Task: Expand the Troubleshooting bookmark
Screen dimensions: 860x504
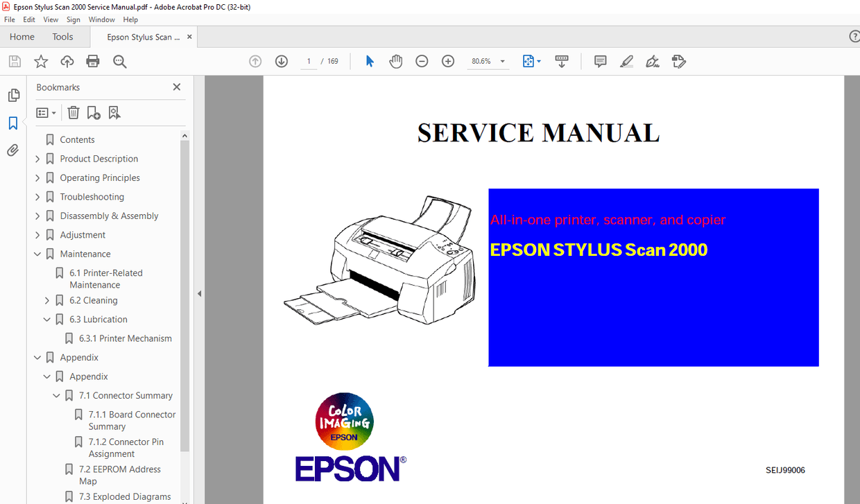Action: (x=37, y=196)
